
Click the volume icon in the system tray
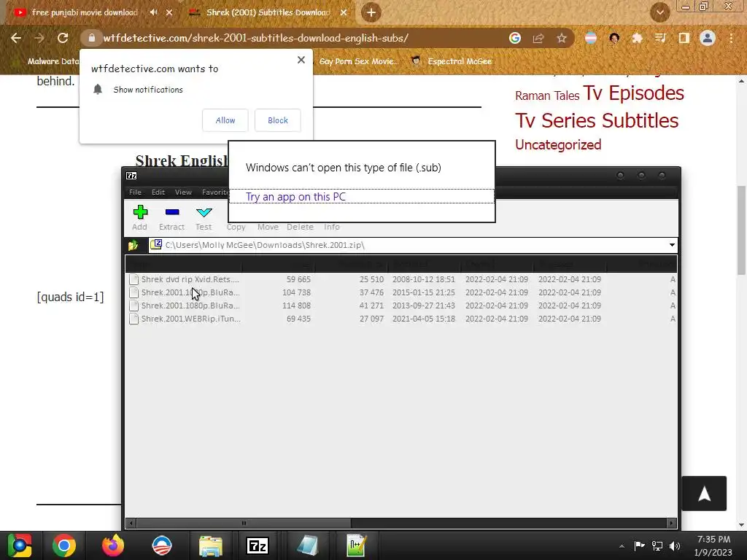[675, 546]
